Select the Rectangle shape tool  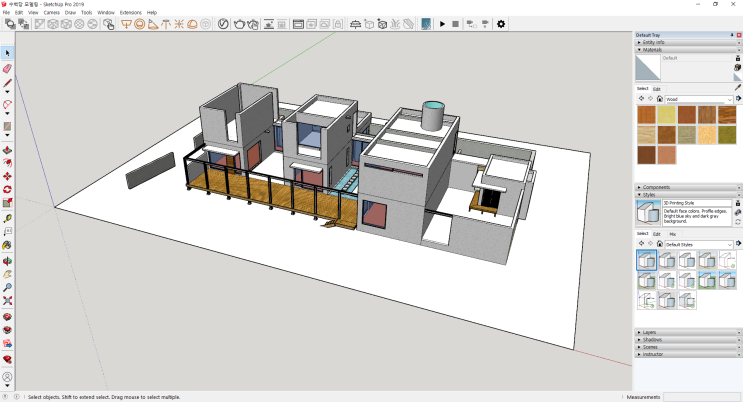tap(7, 126)
